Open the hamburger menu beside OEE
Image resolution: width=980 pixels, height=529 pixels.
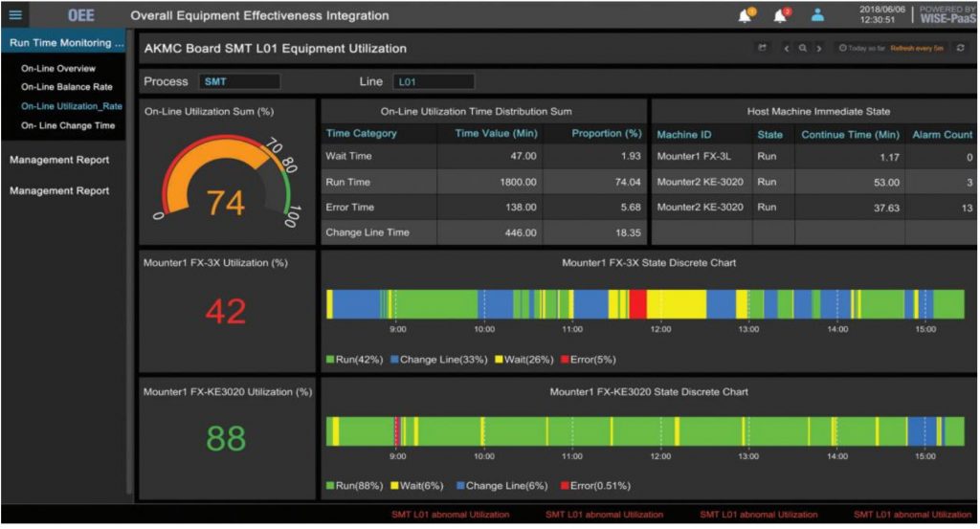[15, 15]
